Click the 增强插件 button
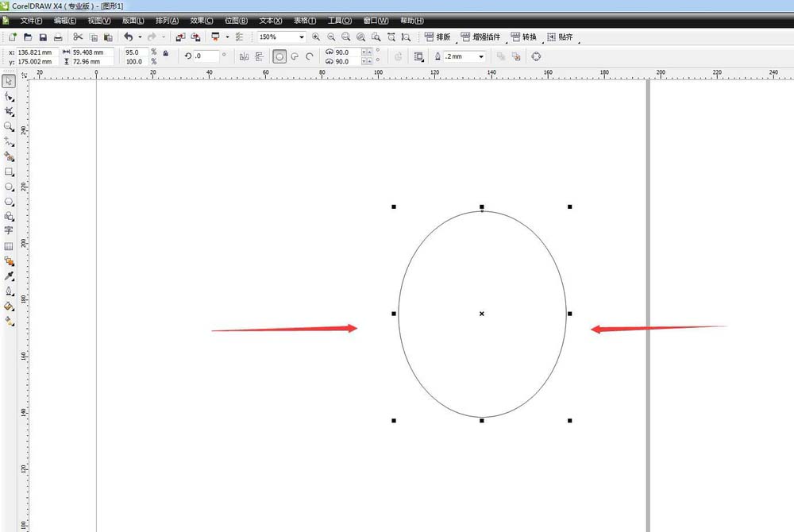 (x=480, y=37)
